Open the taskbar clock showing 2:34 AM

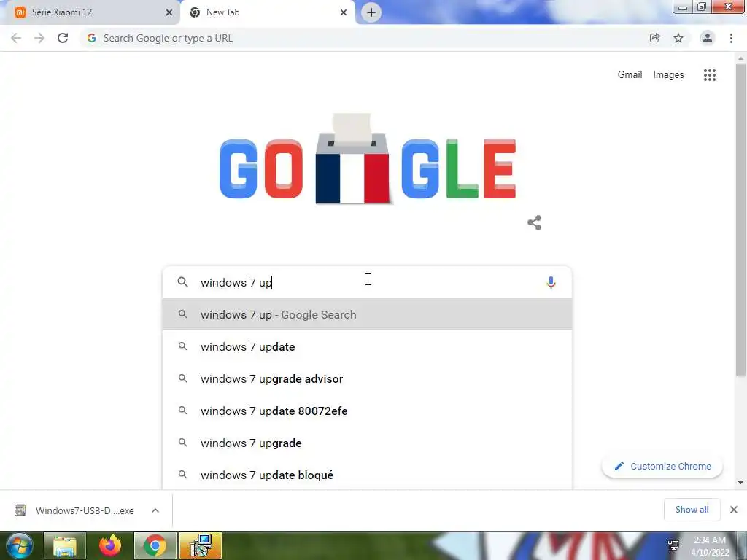pyautogui.click(x=710, y=545)
